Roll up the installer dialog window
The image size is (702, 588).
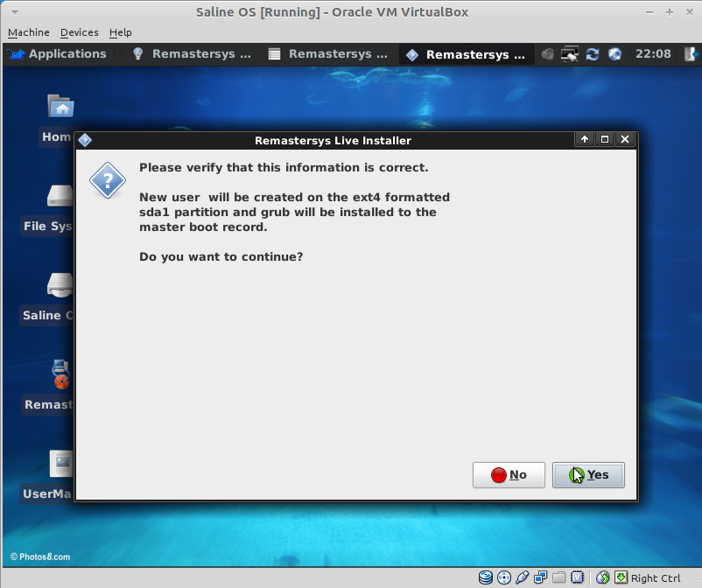pyautogui.click(x=585, y=139)
